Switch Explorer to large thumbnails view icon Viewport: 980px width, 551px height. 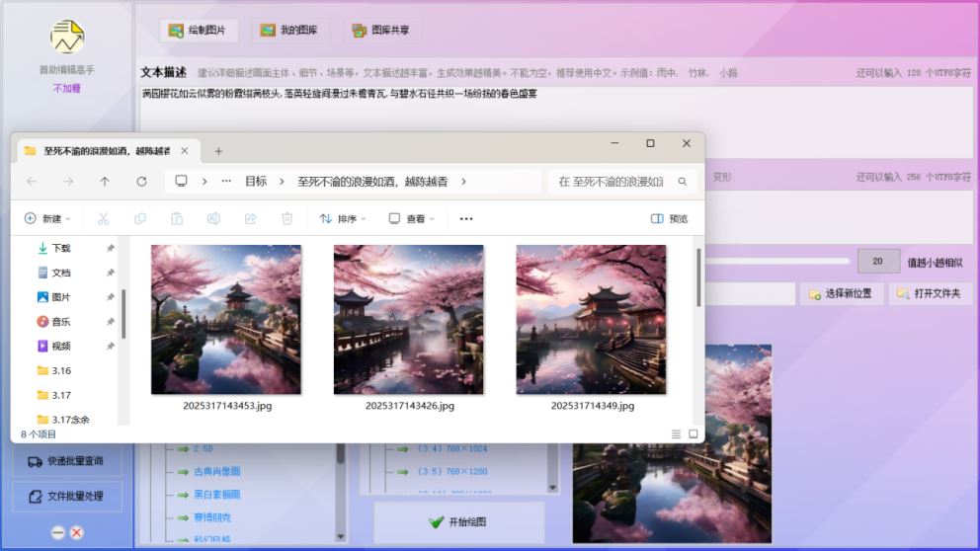point(694,433)
